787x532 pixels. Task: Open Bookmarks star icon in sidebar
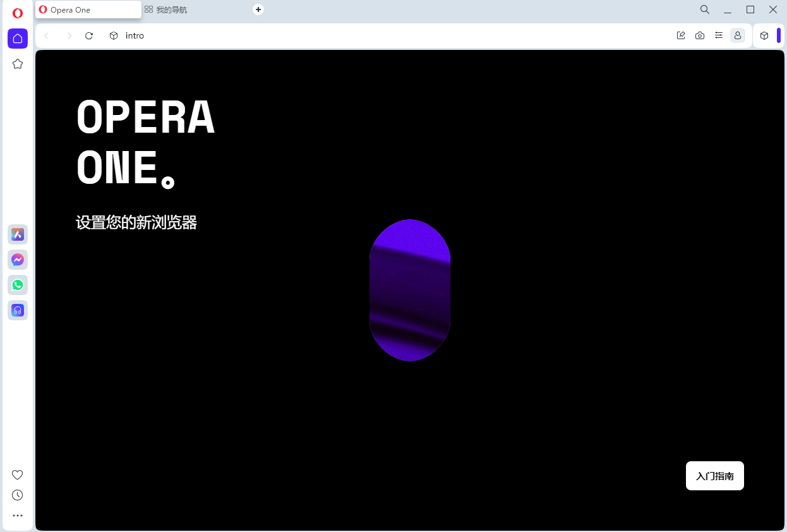pyautogui.click(x=18, y=64)
